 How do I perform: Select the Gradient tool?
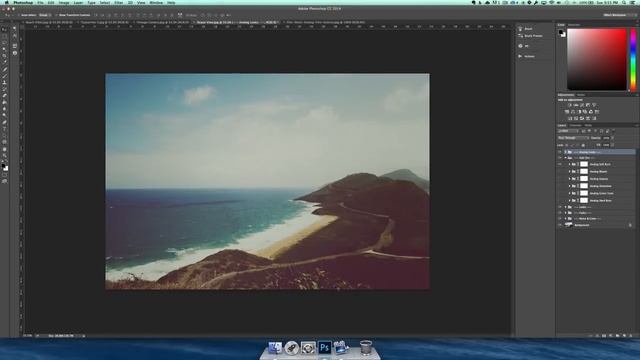tap(4, 102)
